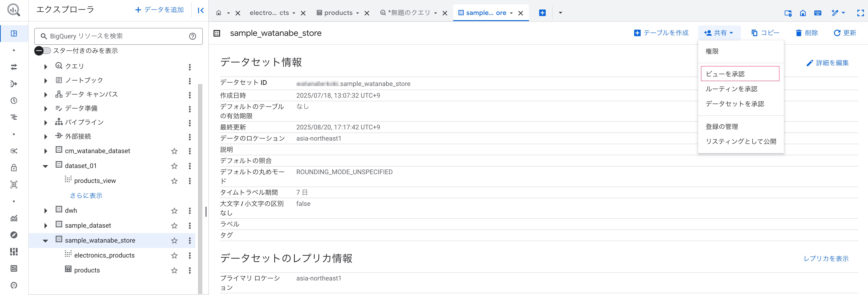Add a new tab with plus icon
Image resolution: width=868 pixels, height=295 pixels.
pyautogui.click(x=542, y=13)
